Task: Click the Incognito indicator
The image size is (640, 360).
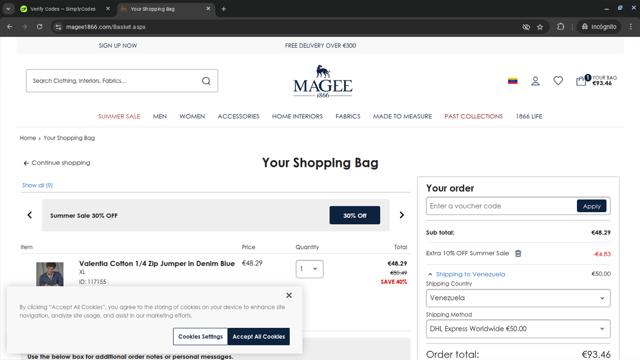Action: click(599, 27)
